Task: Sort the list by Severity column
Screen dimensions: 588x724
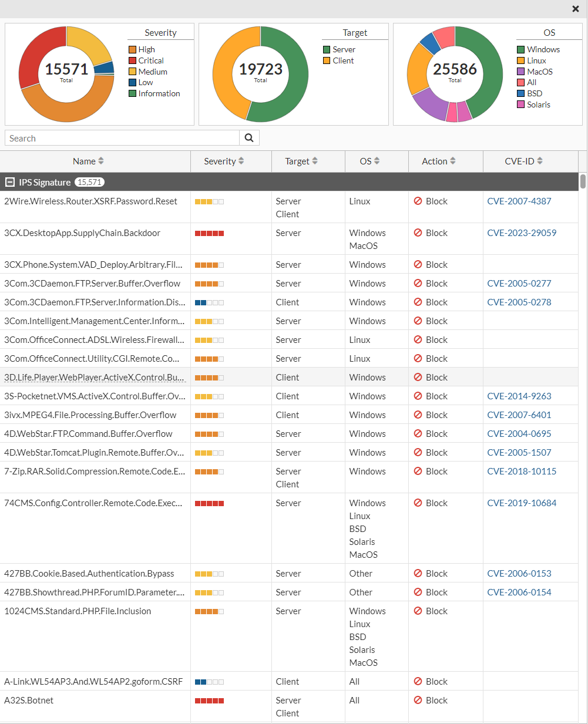Action: pos(241,161)
